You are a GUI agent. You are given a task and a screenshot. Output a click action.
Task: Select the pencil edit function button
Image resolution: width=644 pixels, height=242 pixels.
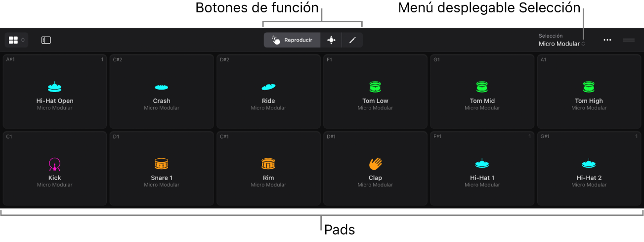[x=352, y=40]
